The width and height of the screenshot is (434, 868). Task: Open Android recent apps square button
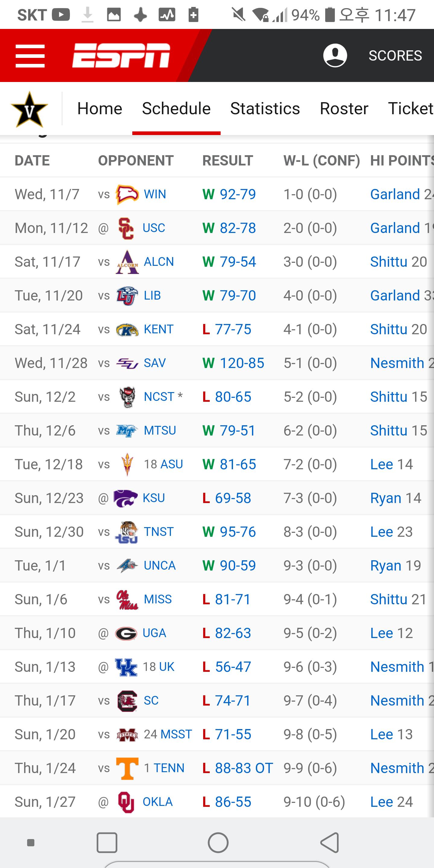[x=107, y=843]
